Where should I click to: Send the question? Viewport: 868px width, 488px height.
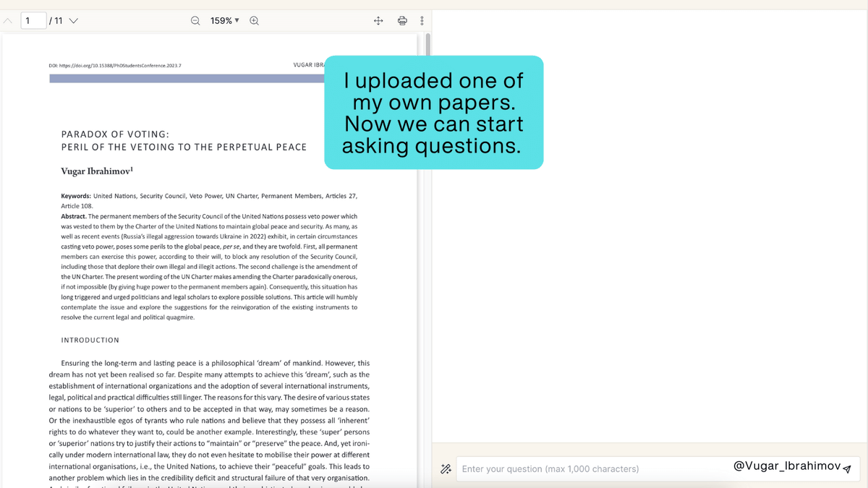[x=847, y=469]
